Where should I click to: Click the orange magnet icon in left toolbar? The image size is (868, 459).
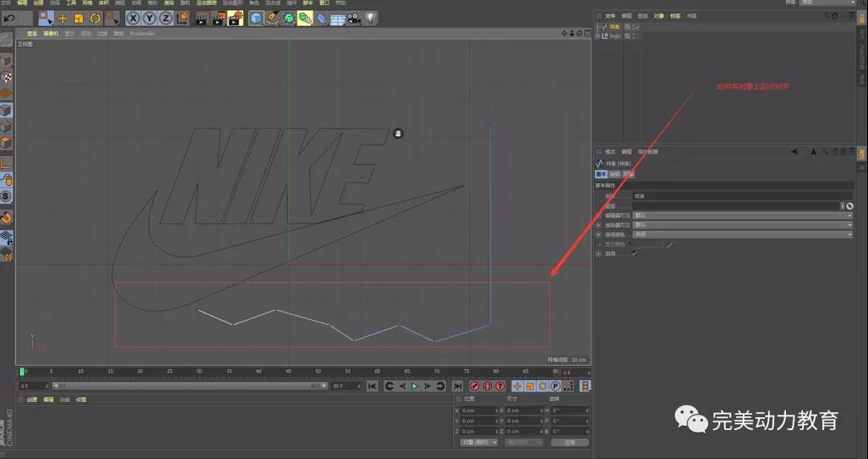pos(6,218)
